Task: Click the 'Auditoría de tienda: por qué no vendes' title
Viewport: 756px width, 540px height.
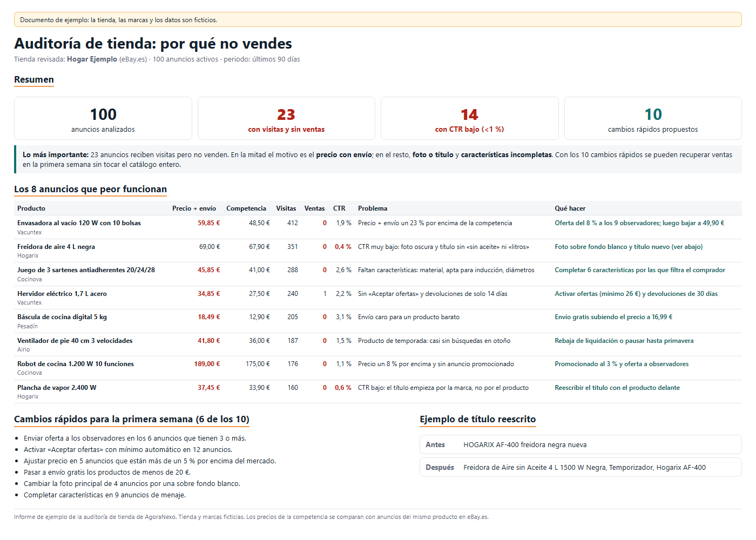Action: (153, 43)
